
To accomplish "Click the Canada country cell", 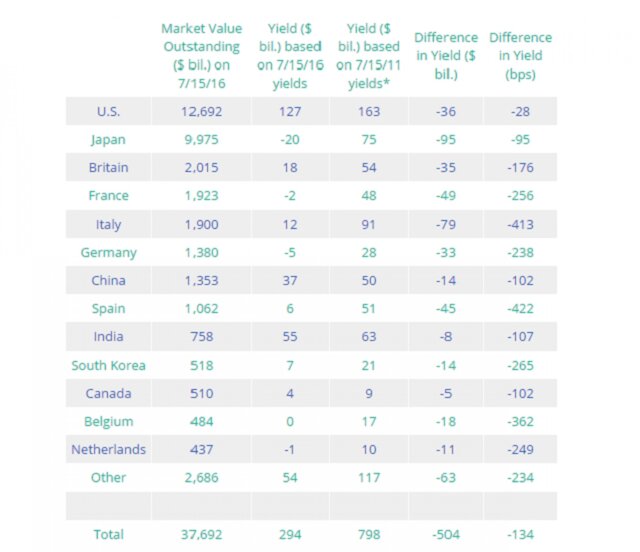I will point(108,393).
